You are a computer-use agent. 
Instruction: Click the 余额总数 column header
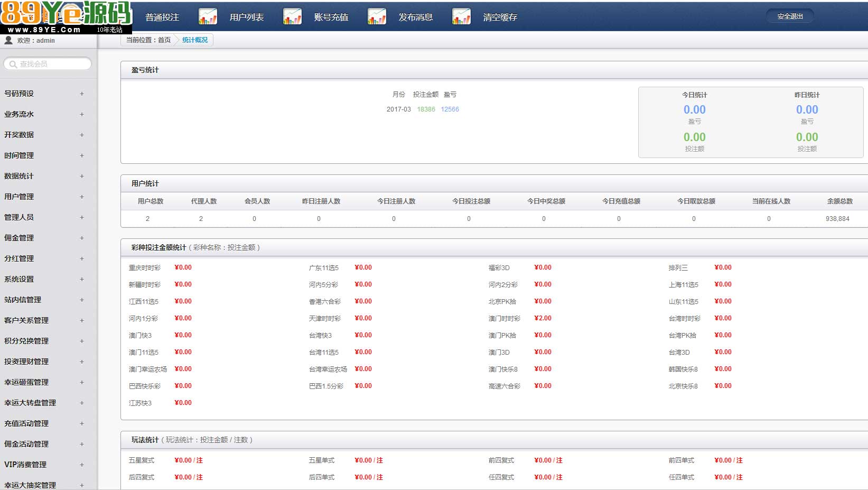[x=840, y=201]
